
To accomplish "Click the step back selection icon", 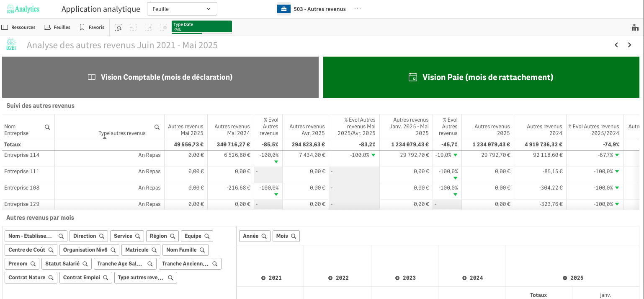I will [x=133, y=27].
